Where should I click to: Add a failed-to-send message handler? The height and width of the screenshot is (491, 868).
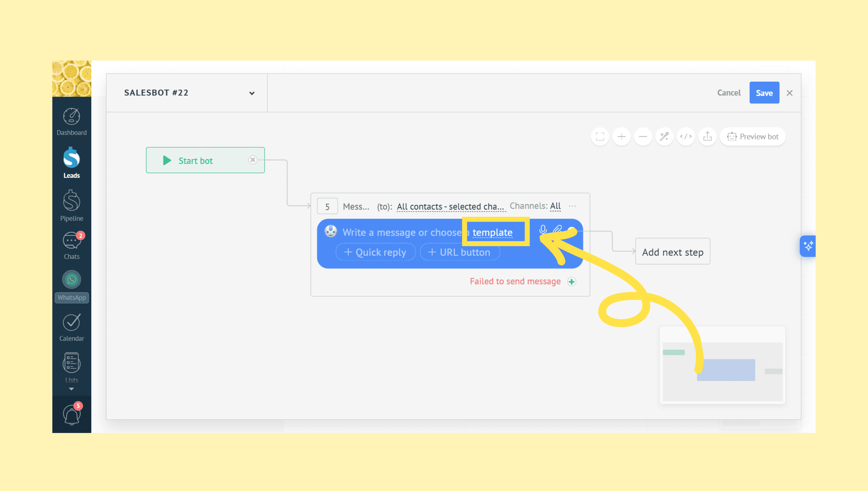tap(571, 282)
